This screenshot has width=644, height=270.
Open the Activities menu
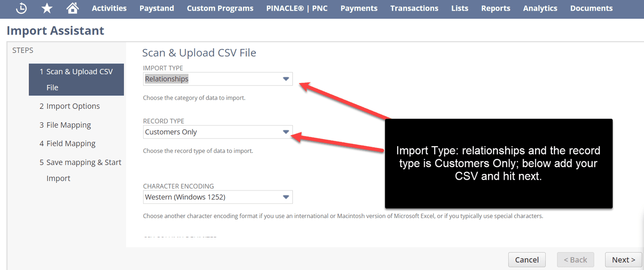[109, 8]
